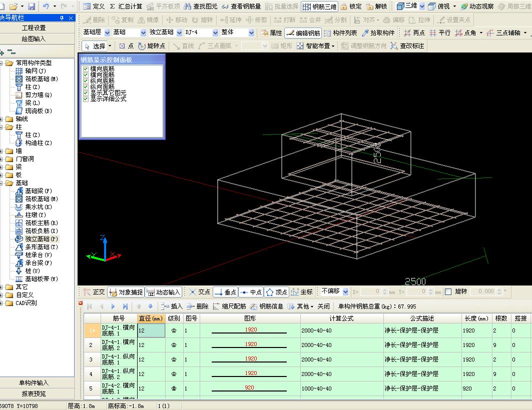The width and height of the screenshot is (532, 410).
Task: Go to next rebar record arrow
Action: pos(113,306)
